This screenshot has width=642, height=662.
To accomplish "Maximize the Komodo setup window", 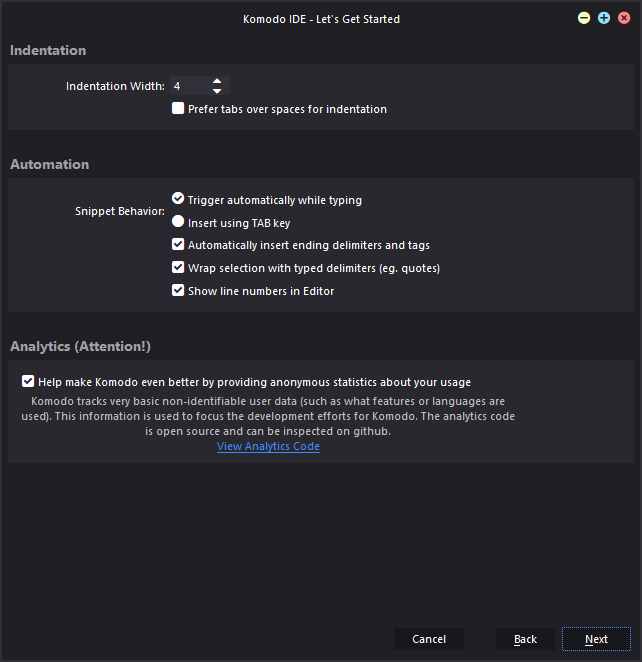I will click(604, 18).
